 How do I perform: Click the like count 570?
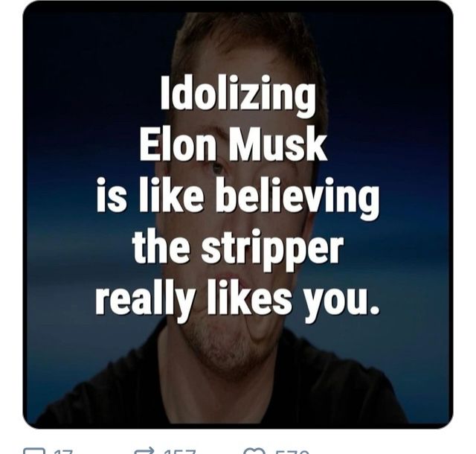pos(292,451)
